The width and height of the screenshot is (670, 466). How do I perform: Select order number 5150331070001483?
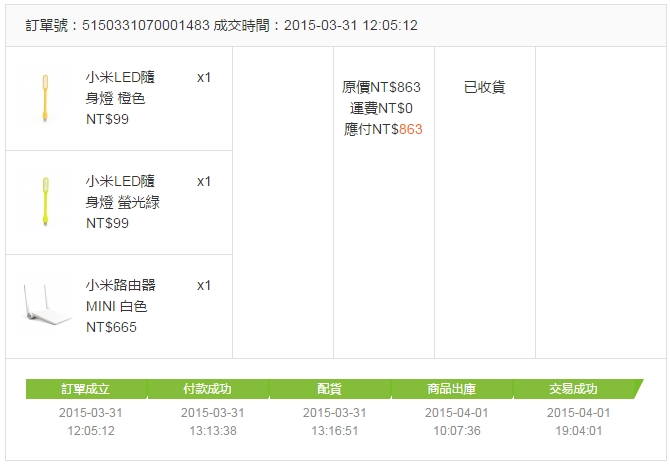[146, 25]
